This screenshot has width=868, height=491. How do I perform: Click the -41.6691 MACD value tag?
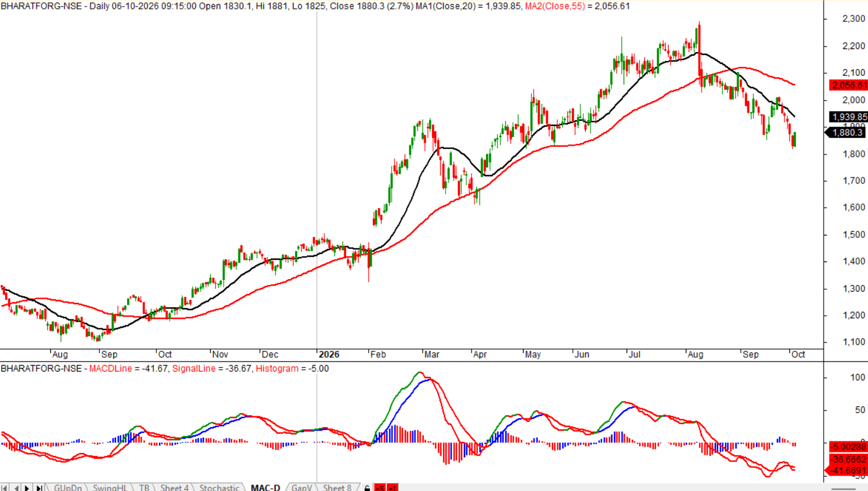[847, 471]
